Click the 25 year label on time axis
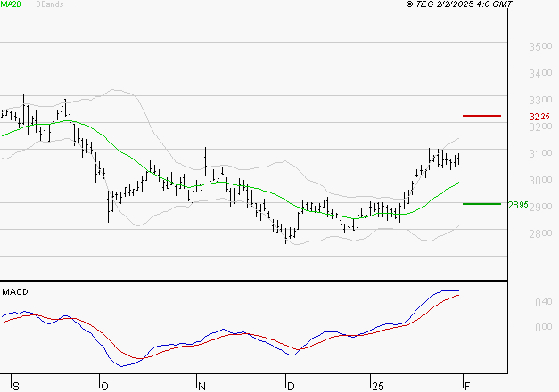Image resolution: width=559 pixels, height=392 pixels. click(377, 386)
